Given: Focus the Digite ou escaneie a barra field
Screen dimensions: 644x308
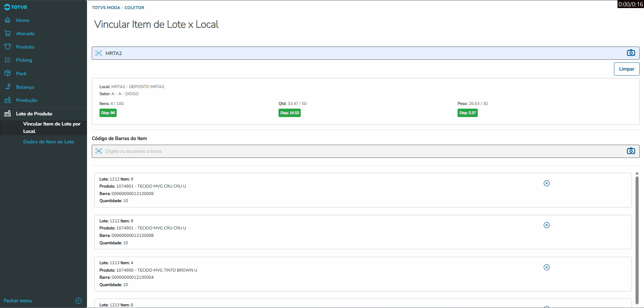Looking at the screenshot, I should point(365,151).
